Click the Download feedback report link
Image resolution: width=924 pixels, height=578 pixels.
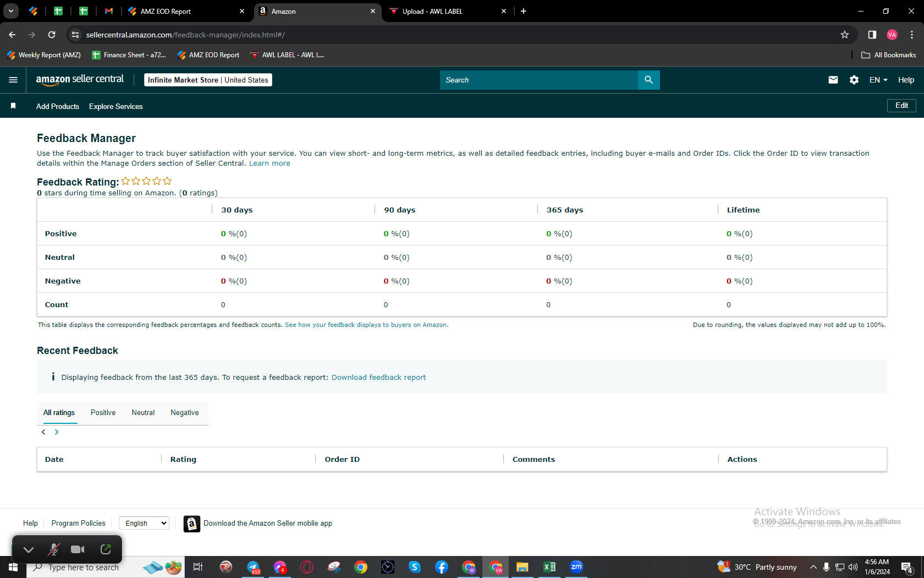point(379,378)
